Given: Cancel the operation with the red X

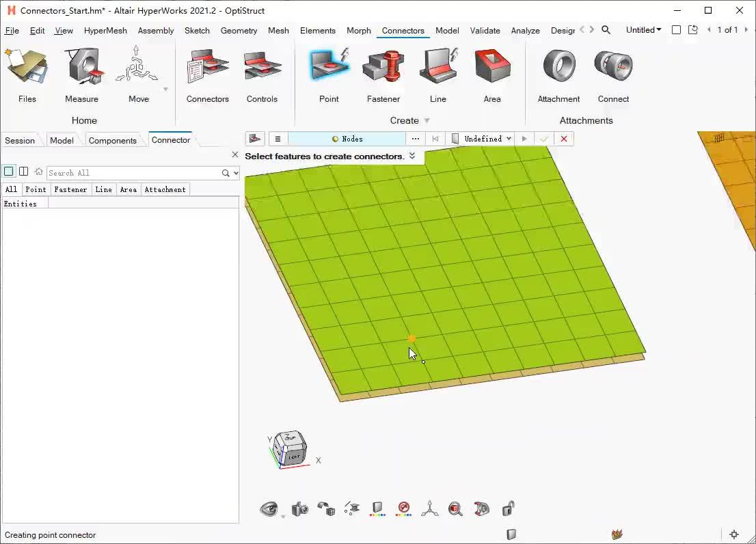Looking at the screenshot, I should tap(563, 138).
